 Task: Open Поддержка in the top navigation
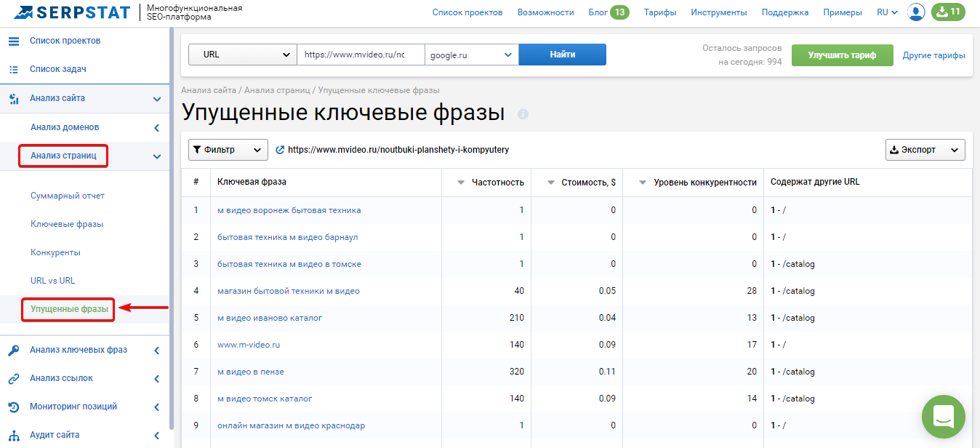pos(785,12)
